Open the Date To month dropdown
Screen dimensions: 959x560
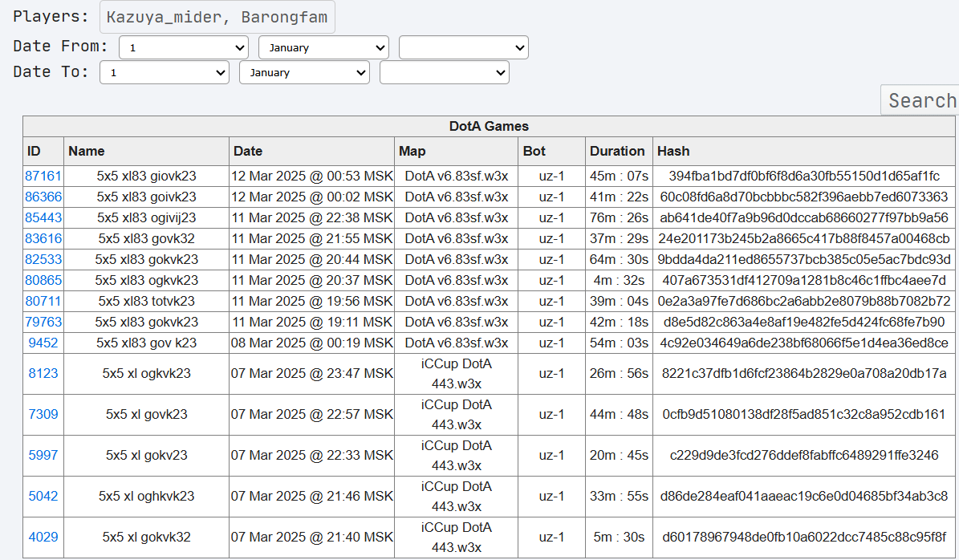(x=305, y=72)
